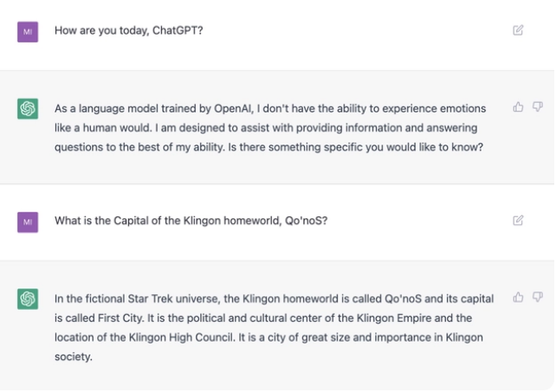Dislike the First City answer
The image size is (556, 392).
coord(537,298)
